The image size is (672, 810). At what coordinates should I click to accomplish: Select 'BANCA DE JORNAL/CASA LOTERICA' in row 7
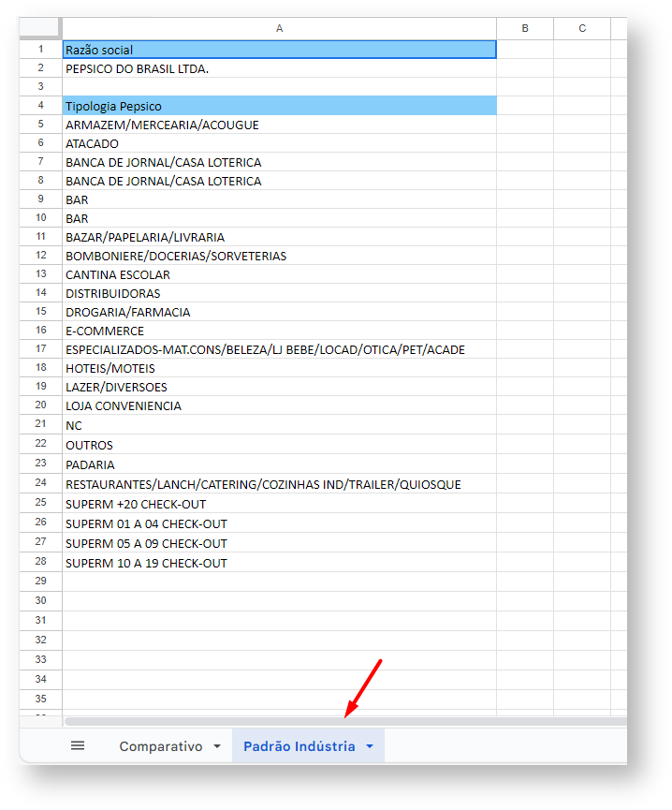tap(279, 162)
